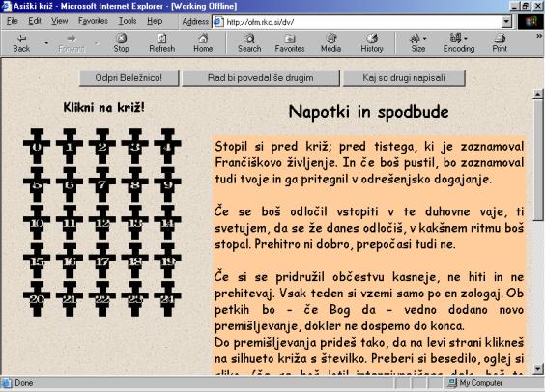Select the cross numbered 7

(102, 184)
